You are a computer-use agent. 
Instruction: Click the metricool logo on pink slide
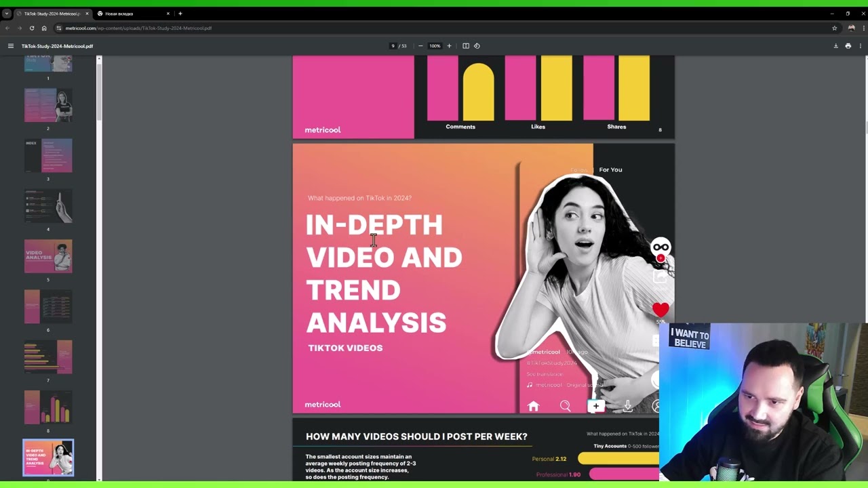[323, 405]
